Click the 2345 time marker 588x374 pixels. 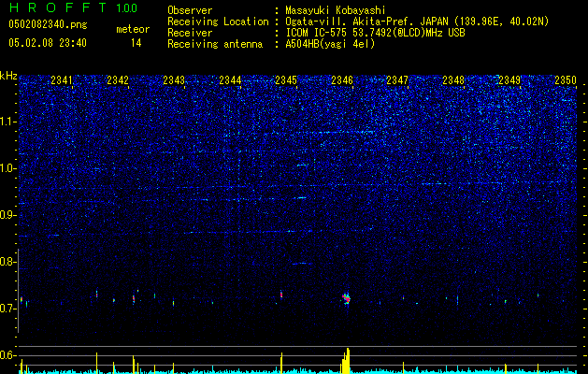[x=286, y=79]
